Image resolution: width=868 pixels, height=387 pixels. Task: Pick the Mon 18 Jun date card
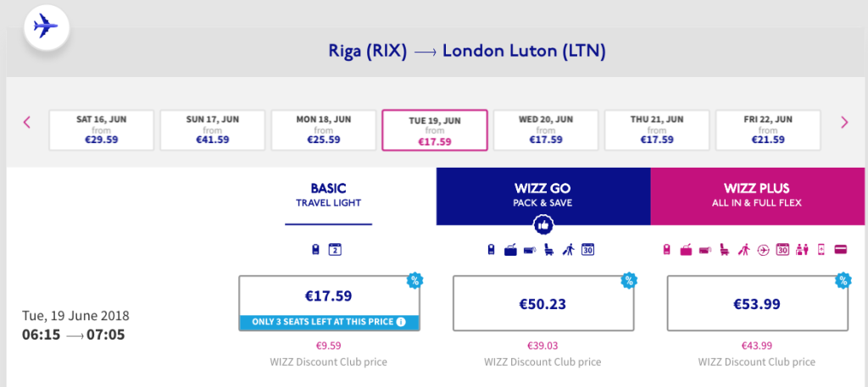[323, 130]
